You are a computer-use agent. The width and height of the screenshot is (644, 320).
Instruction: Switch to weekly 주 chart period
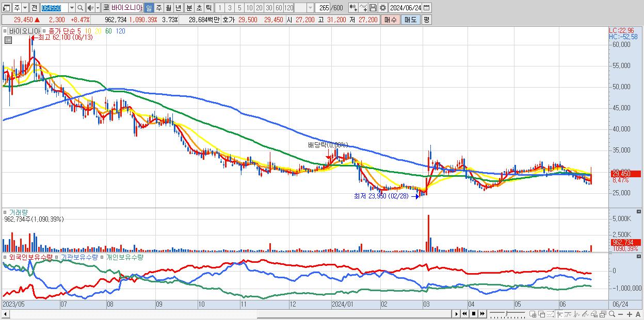pos(159,8)
